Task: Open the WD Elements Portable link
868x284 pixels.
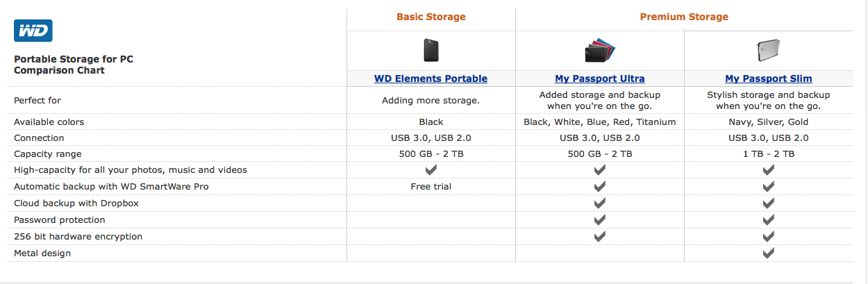Action: [431, 78]
